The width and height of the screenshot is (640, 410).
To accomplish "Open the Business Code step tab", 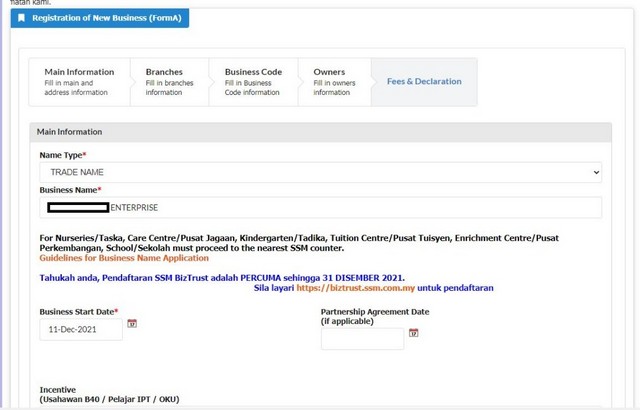I will click(253, 82).
